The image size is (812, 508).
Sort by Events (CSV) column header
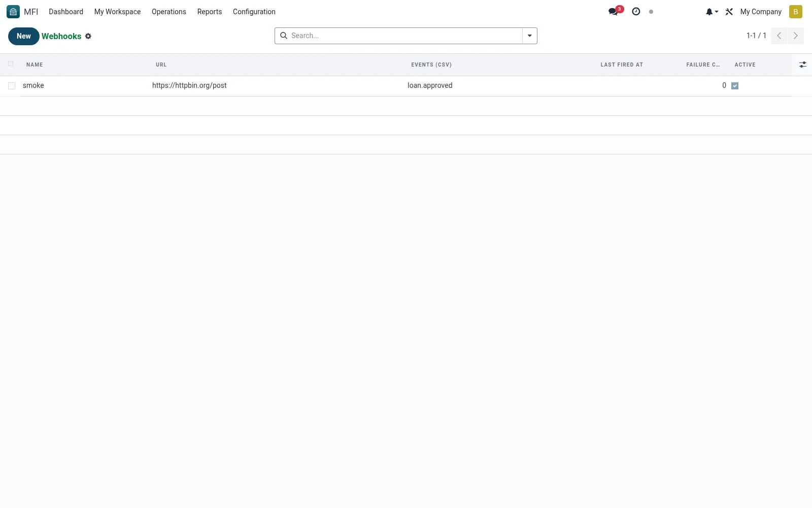click(x=431, y=65)
